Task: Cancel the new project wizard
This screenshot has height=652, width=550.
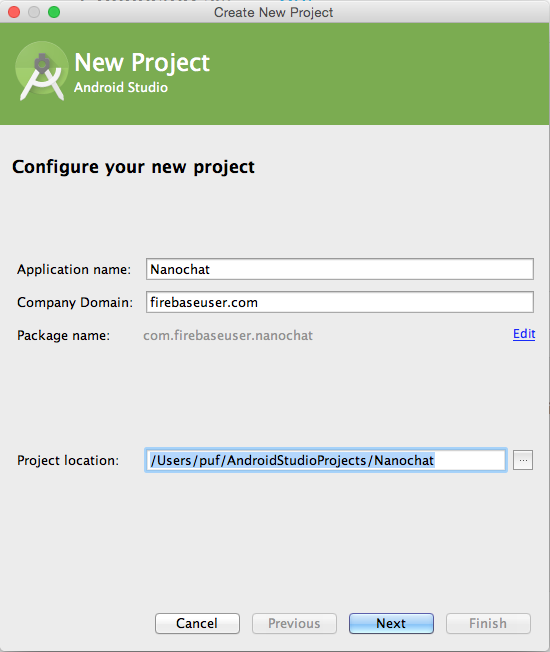Action: pos(197,623)
